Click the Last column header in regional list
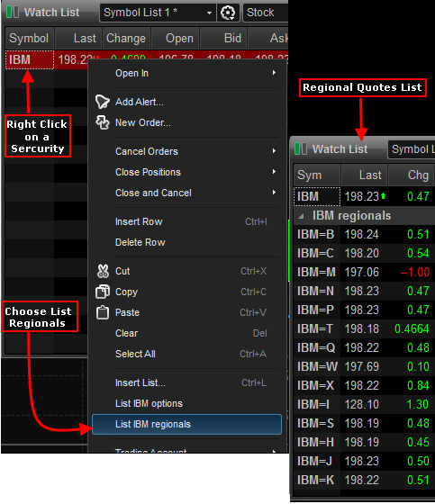The height and width of the screenshot is (504, 435). click(364, 175)
